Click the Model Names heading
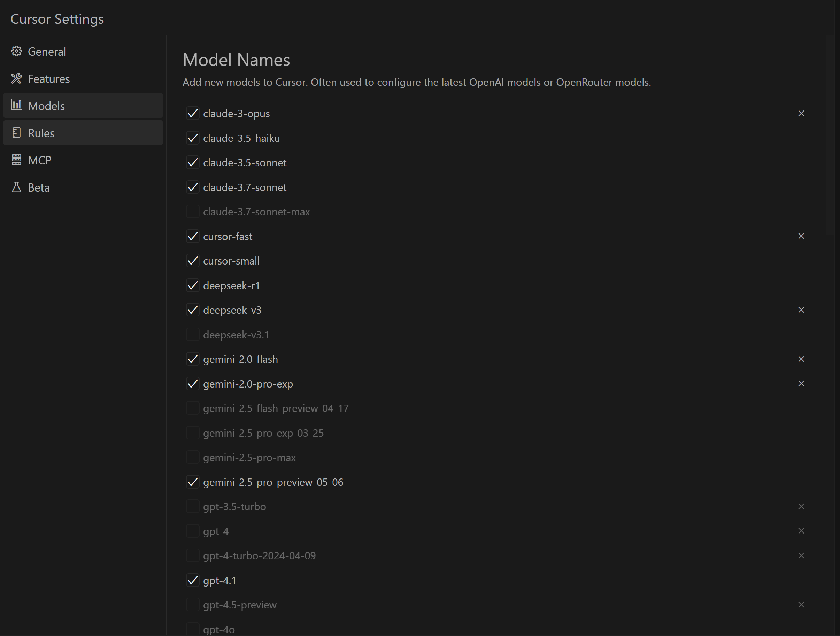Image resolution: width=840 pixels, height=636 pixels. (236, 60)
